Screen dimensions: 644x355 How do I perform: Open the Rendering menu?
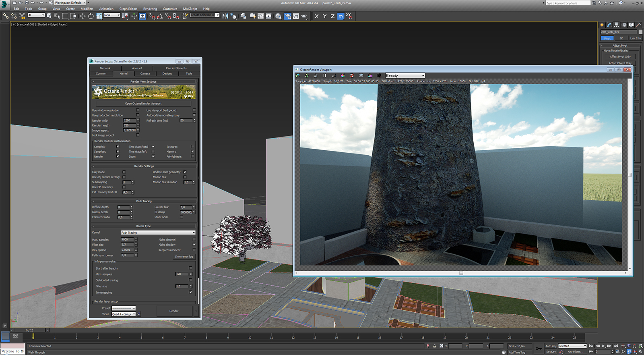coord(150,8)
